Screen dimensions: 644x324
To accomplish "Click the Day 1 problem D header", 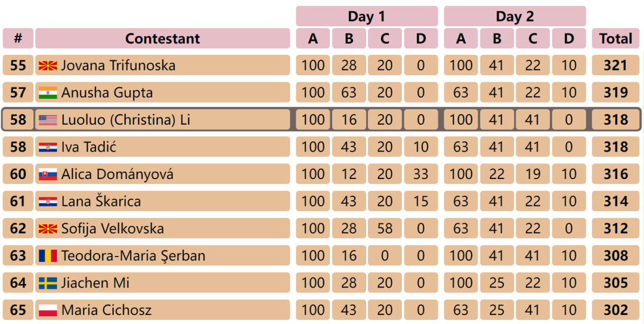I will point(421,39).
